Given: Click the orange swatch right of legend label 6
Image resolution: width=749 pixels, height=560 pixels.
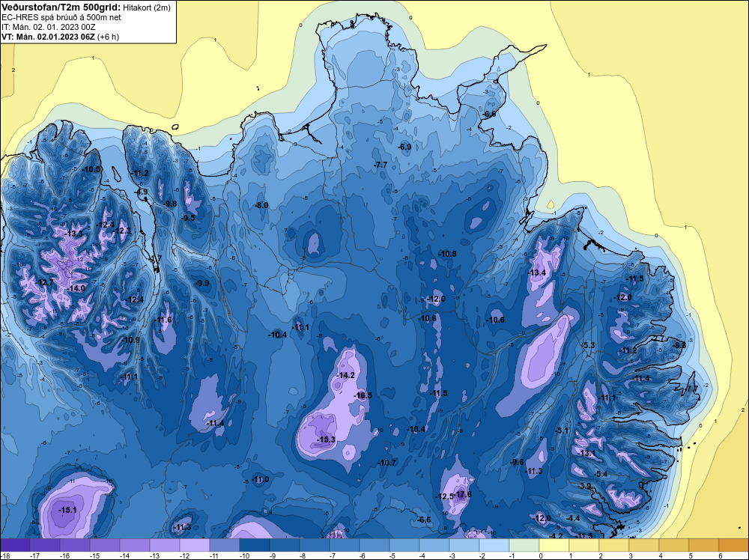Looking at the screenshot, I should pyautogui.click(x=734, y=545).
